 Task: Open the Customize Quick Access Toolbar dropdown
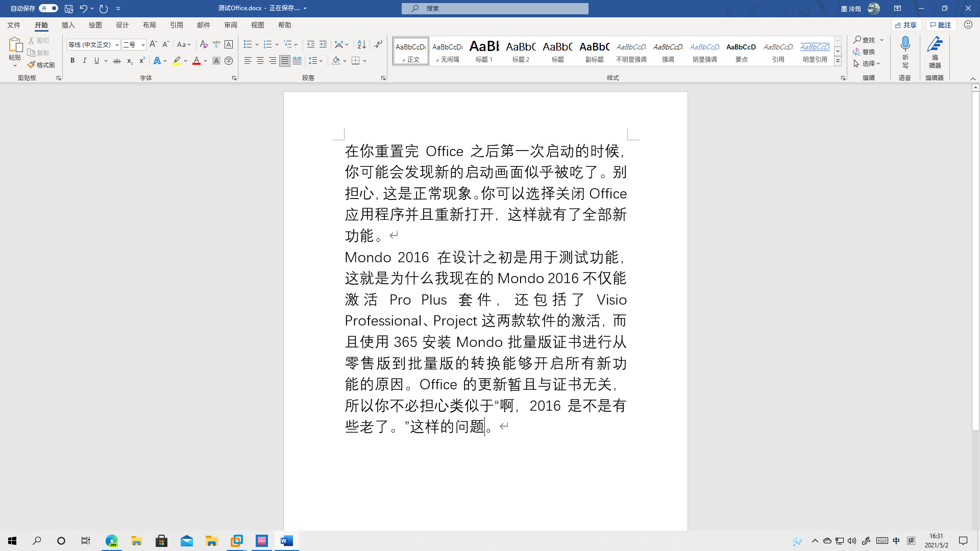click(x=118, y=8)
